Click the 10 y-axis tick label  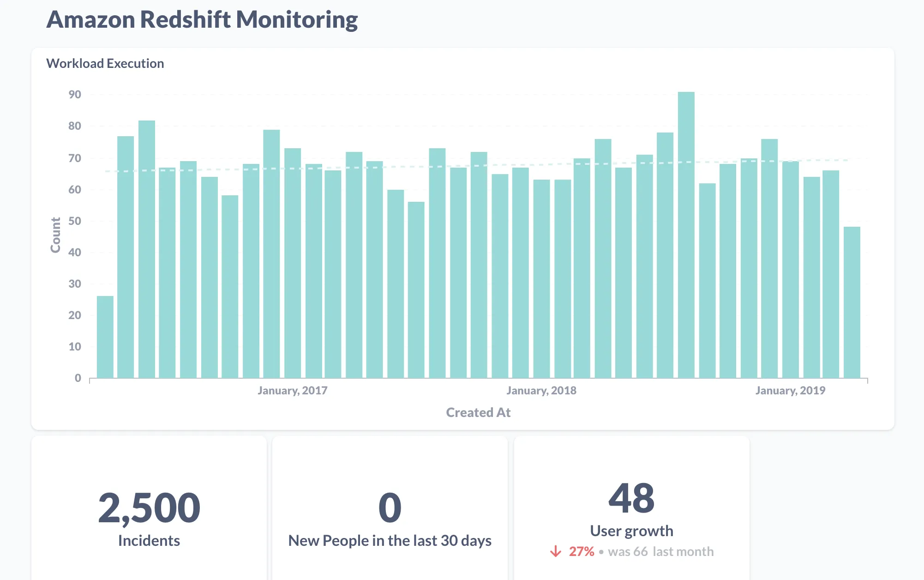(x=75, y=347)
